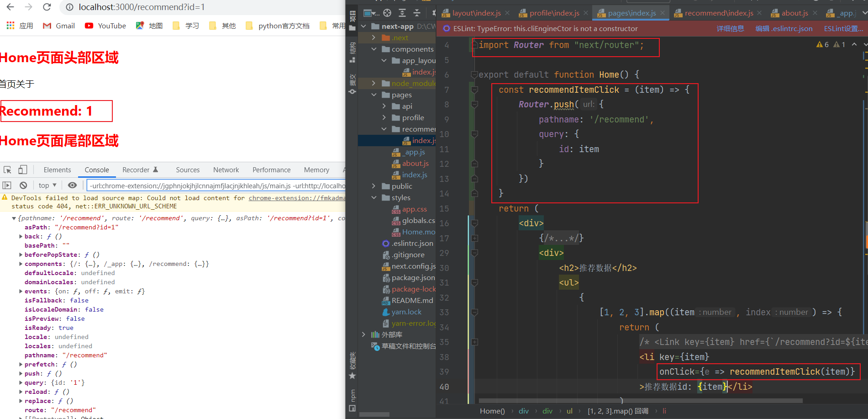Image resolution: width=868 pixels, height=419 pixels.
Task: Collapse the logged router object in console
Action: coord(14,218)
